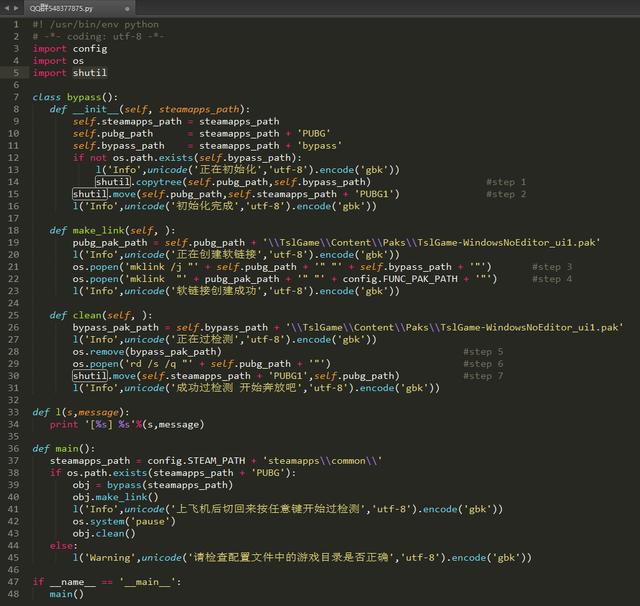The height and width of the screenshot is (606, 640).
Task: Click 'config.FUNC_PAK_PATH' on line 22
Action: 400,279
